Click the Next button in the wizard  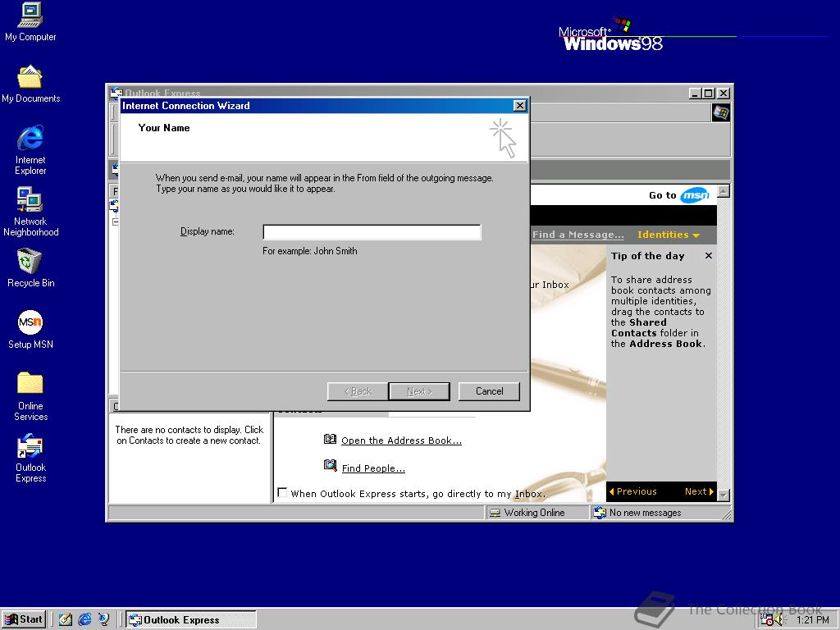419,391
